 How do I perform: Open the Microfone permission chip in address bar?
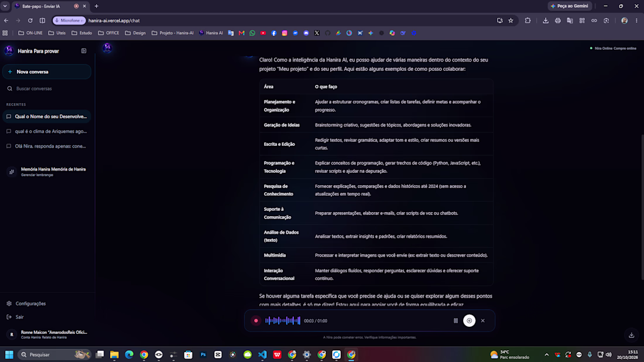point(69,21)
